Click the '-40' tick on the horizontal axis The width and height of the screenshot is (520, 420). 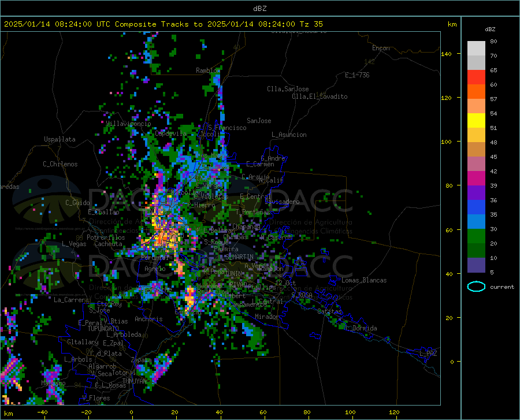(x=42, y=412)
